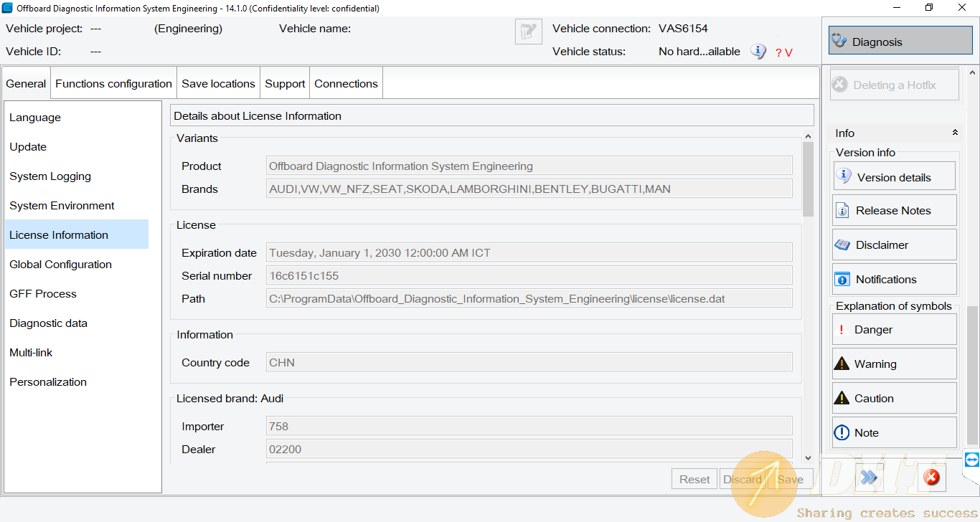Image resolution: width=980 pixels, height=522 pixels.
Task: Select Global Configuration in left list
Action: (61, 265)
